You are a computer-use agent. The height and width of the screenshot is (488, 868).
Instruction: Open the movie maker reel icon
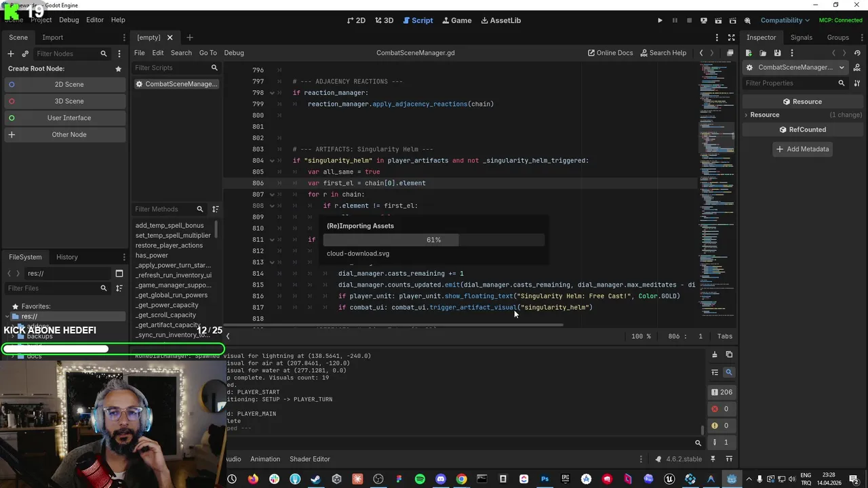tap(747, 20)
